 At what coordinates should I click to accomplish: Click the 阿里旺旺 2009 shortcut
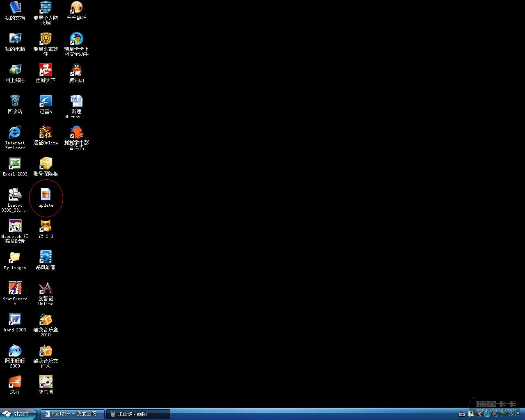[x=15, y=356]
